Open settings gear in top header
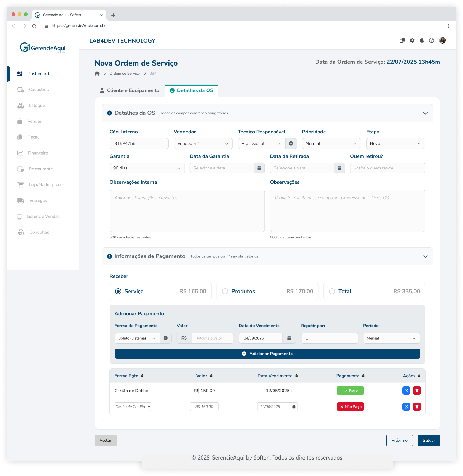The width and height of the screenshot is (463, 476). tap(412, 40)
